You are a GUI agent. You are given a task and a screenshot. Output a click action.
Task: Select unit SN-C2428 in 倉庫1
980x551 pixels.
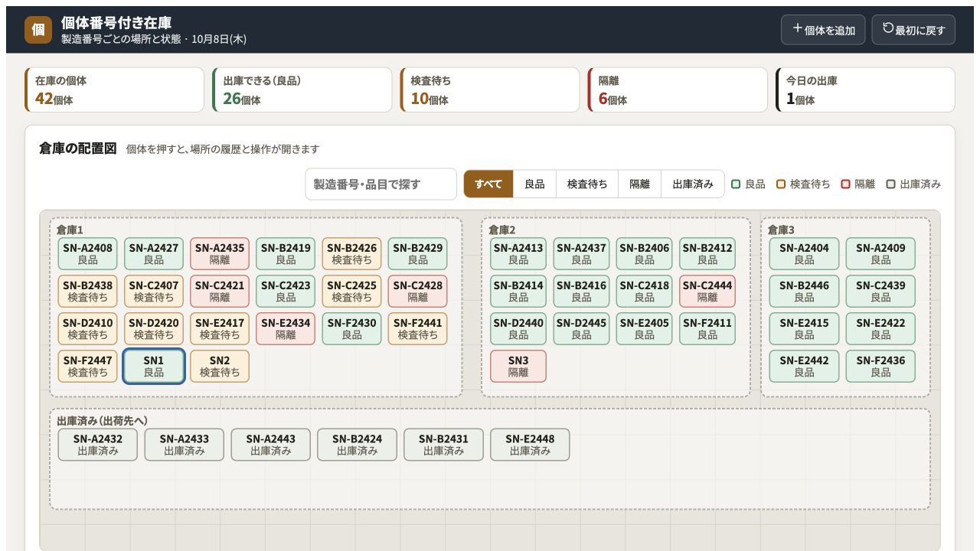pos(418,291)
